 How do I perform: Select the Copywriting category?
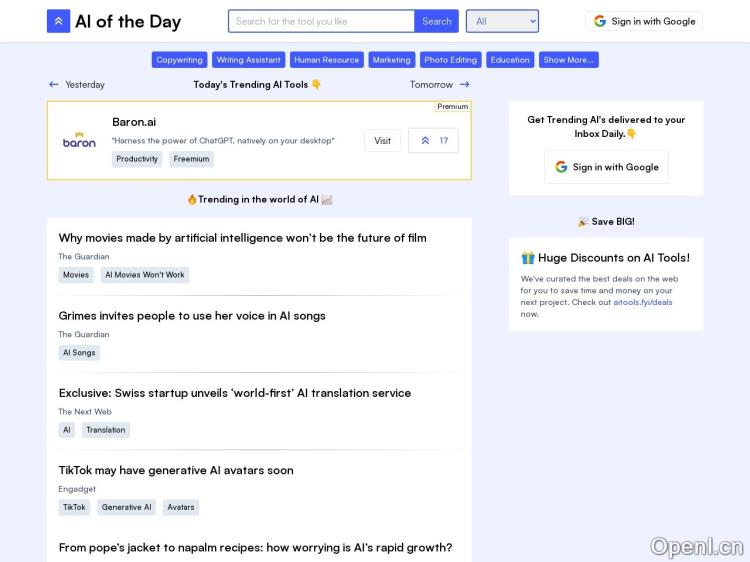(179, 60)
